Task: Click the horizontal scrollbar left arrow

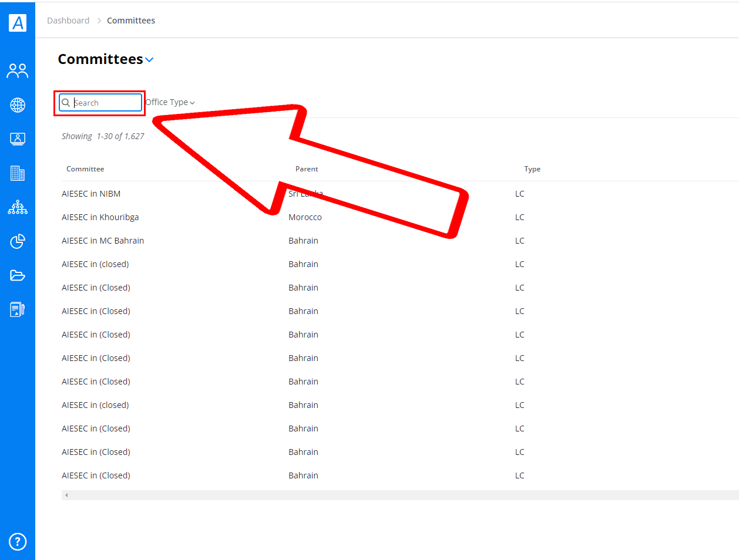Action: point(66,495)
